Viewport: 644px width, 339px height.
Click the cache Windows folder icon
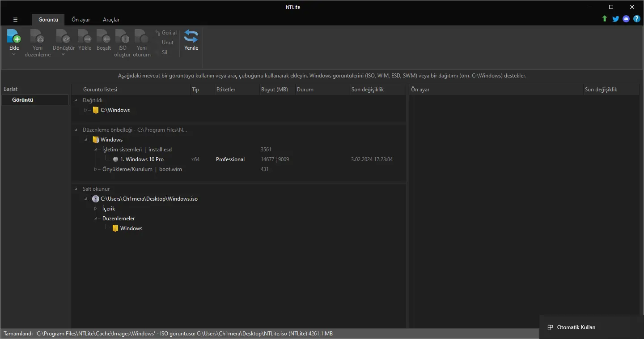95,140
